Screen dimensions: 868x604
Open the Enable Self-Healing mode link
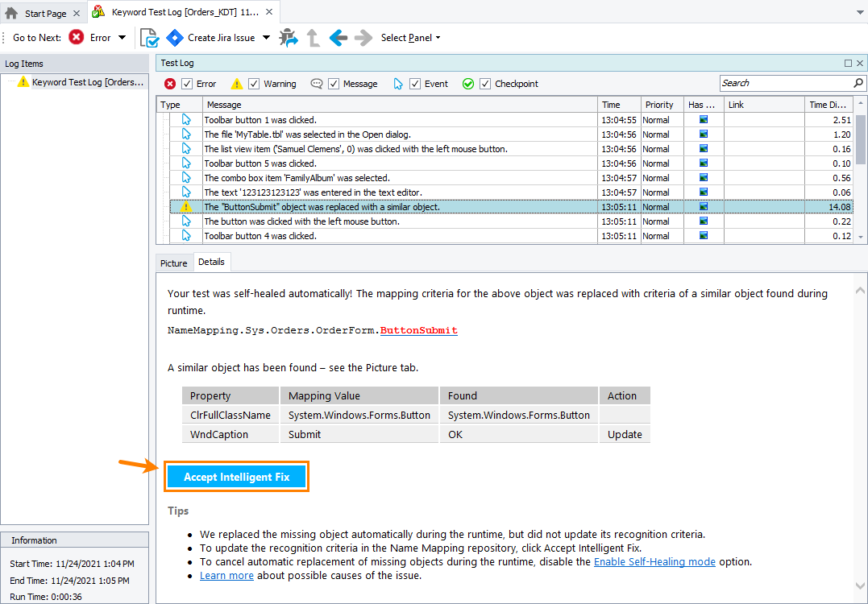(654, 561)
